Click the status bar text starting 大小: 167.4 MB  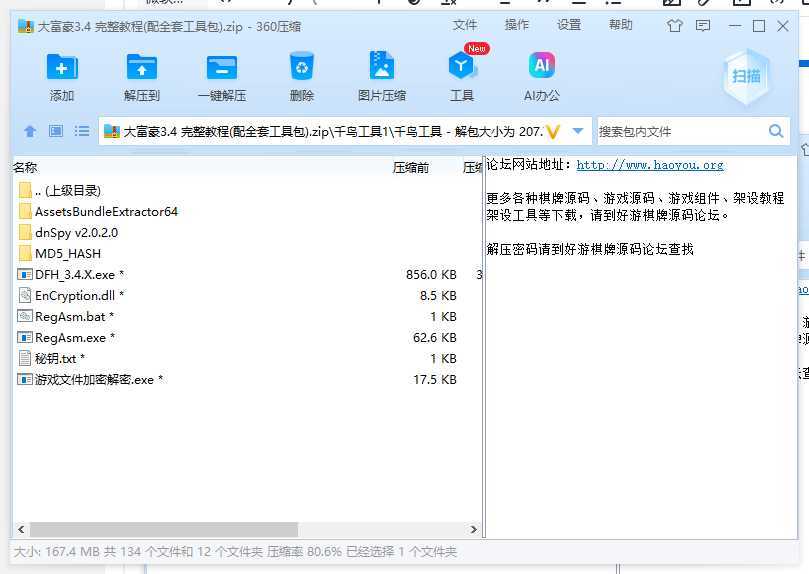[x=235, y=552]
